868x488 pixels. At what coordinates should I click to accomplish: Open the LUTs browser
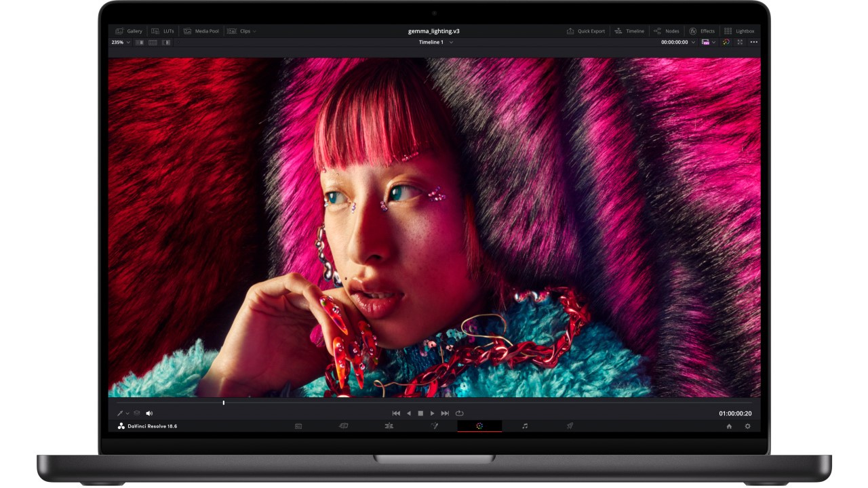pos(163,31)
